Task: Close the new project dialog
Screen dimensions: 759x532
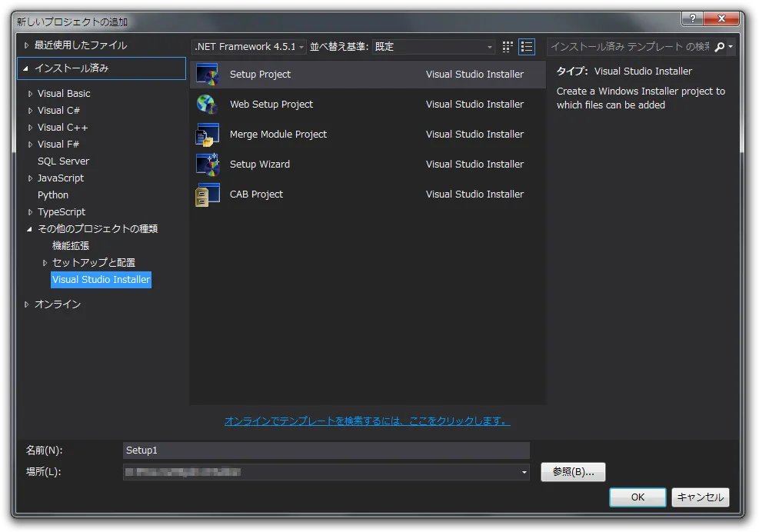Action: 721,18
